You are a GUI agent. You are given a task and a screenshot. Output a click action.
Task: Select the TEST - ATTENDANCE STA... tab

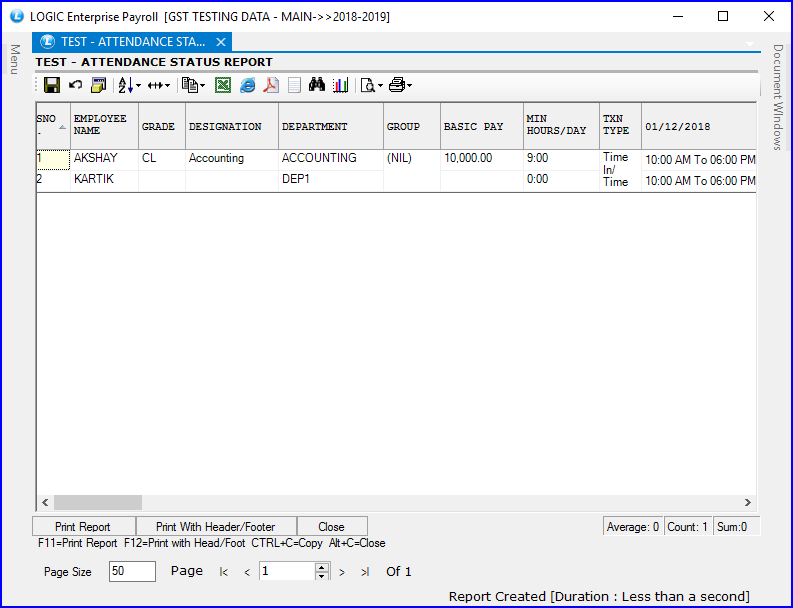pos(132,42)
